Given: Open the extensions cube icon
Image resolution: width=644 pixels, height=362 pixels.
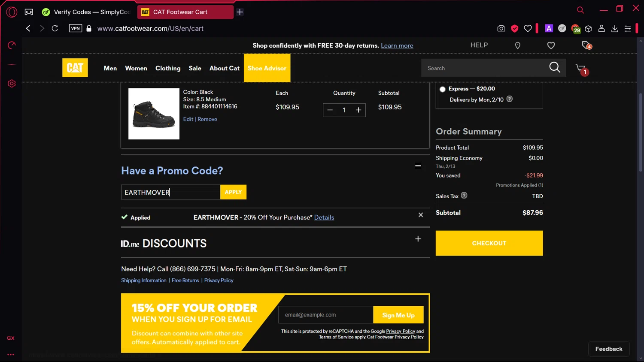Looking at the screenshot, I should (x=588, y=28).
